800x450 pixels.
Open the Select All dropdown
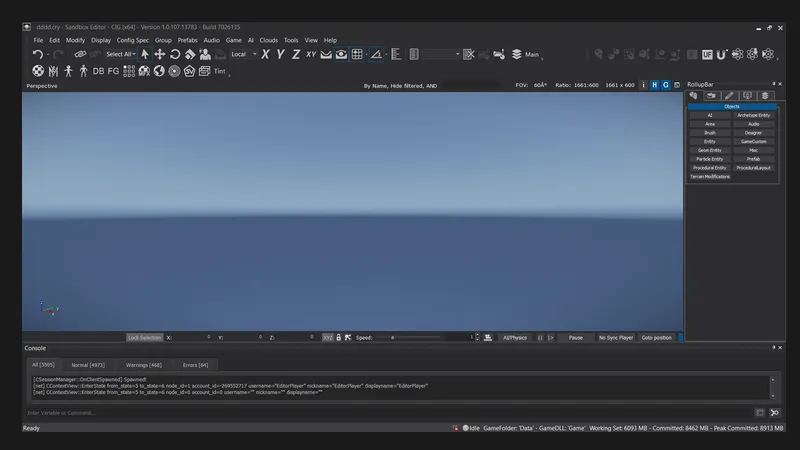121,54
